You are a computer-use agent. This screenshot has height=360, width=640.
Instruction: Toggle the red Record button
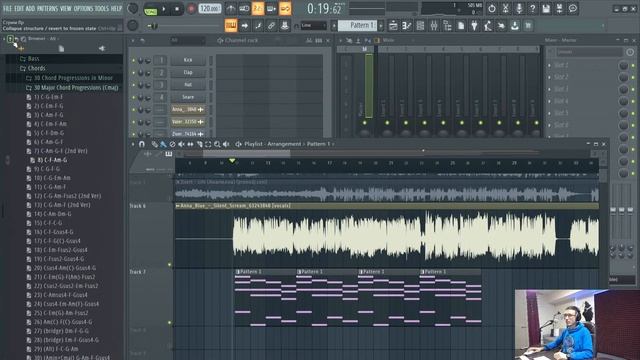click(x=191, y=9)
